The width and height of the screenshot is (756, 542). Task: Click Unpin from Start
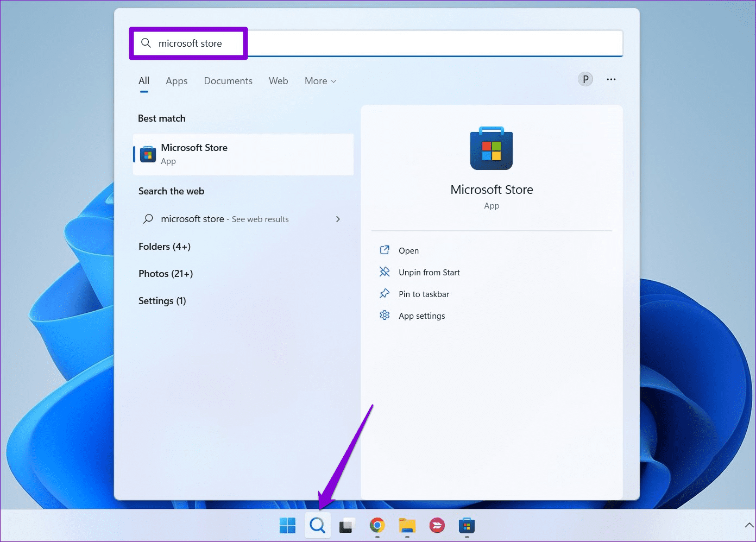(x=429, y=272)
